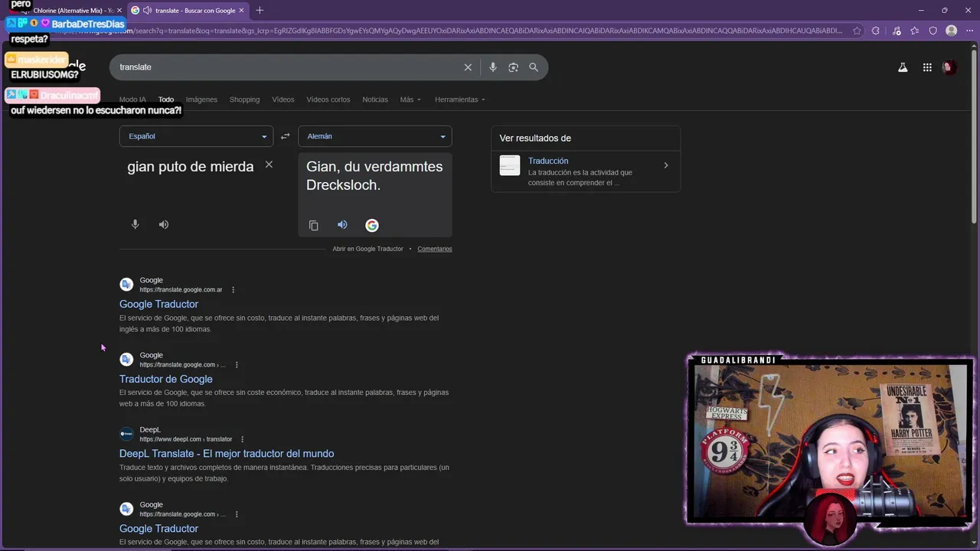Switch to Shopping tab
Viewport: 980px width, 551px height.
point(244,99)
